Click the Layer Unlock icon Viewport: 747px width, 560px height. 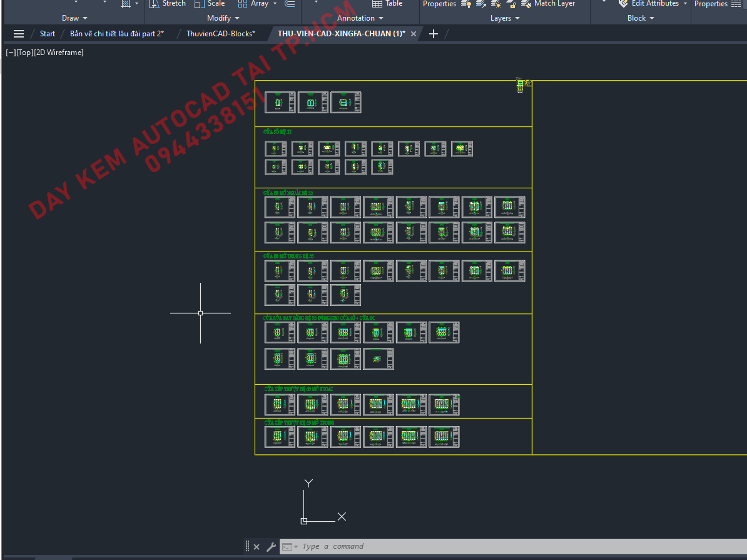pos(511,4)
